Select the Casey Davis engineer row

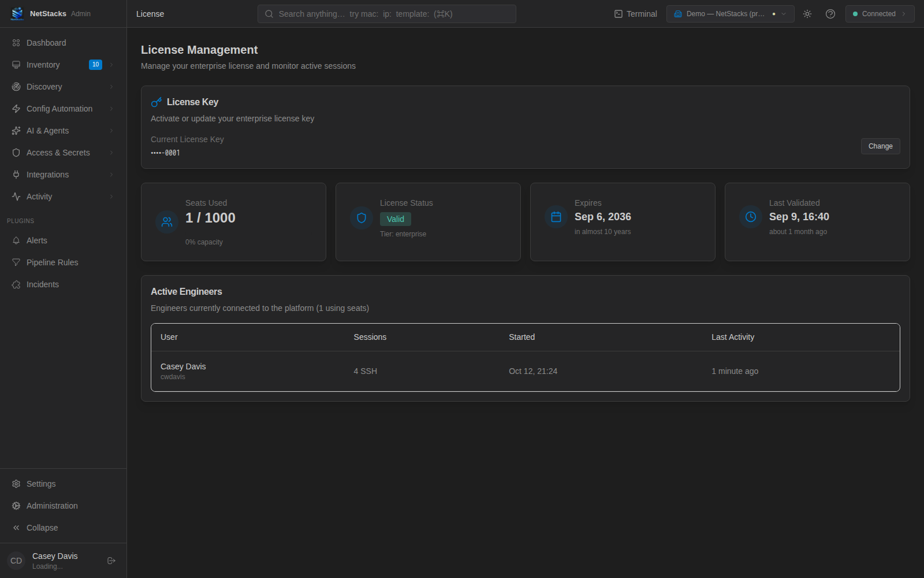(x=526, y=371)
